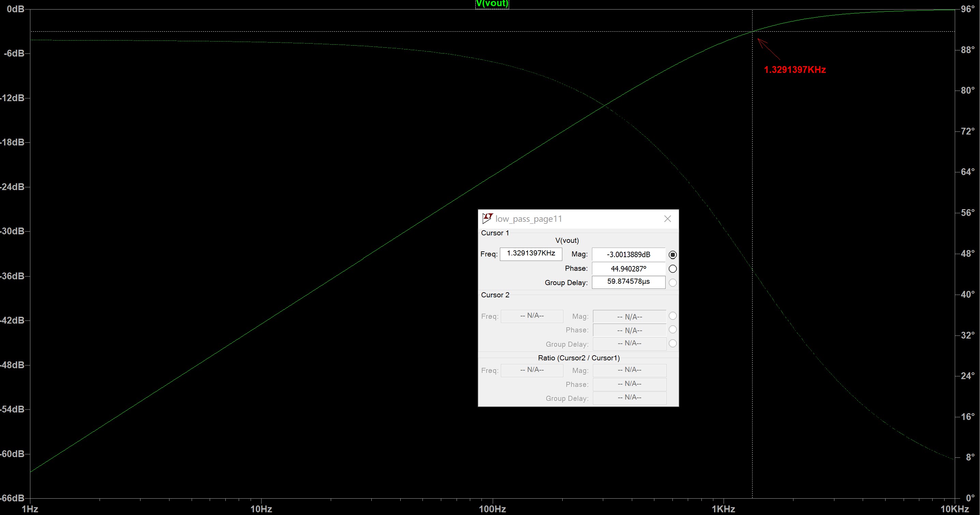Viewport: 980px width, 515px height.
Task: Click the red 1.3291397KHz annotation text
Action: click(x=795, y=70)
